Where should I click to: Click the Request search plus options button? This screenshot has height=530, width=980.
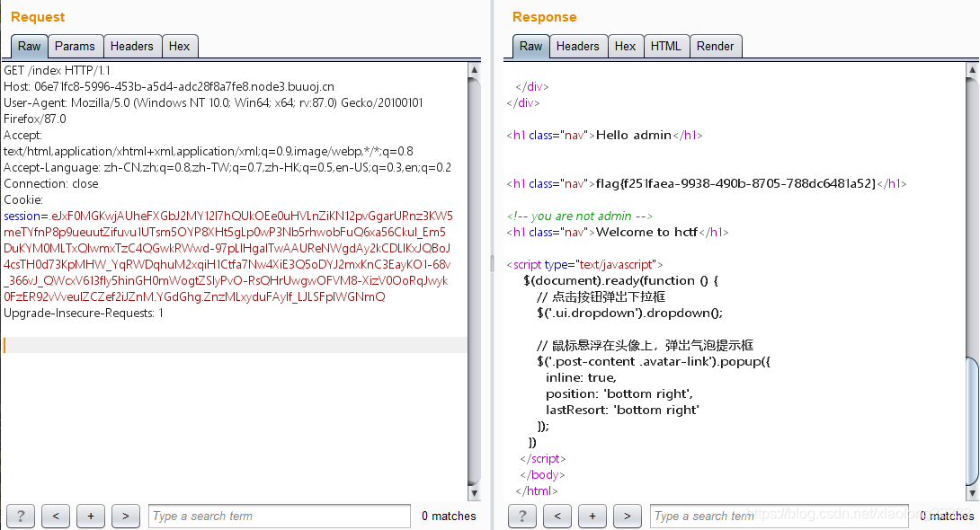tap(91, 517)
